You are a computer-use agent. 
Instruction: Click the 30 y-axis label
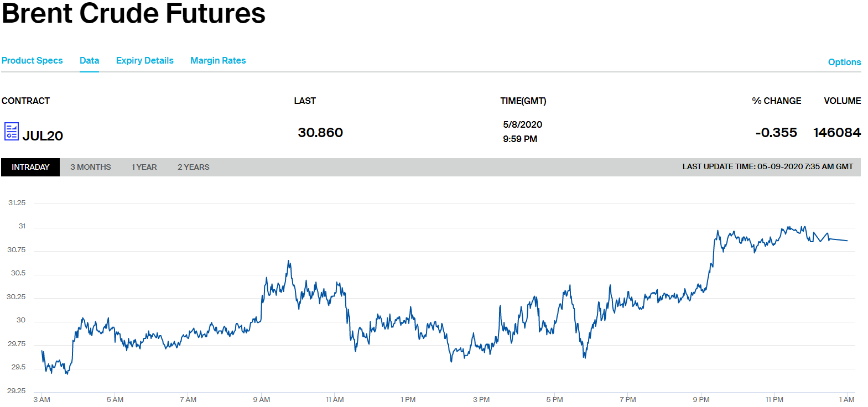coord(21,320)
